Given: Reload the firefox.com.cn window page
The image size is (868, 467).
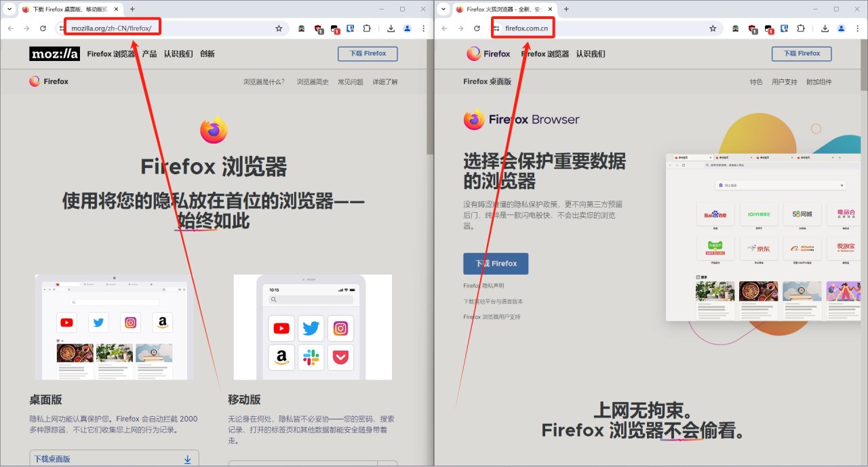Looking at the screenshot, I should click(x=477, y=28).
